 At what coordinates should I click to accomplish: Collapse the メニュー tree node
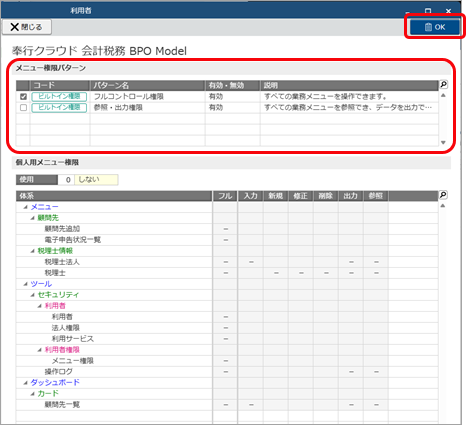26,207
